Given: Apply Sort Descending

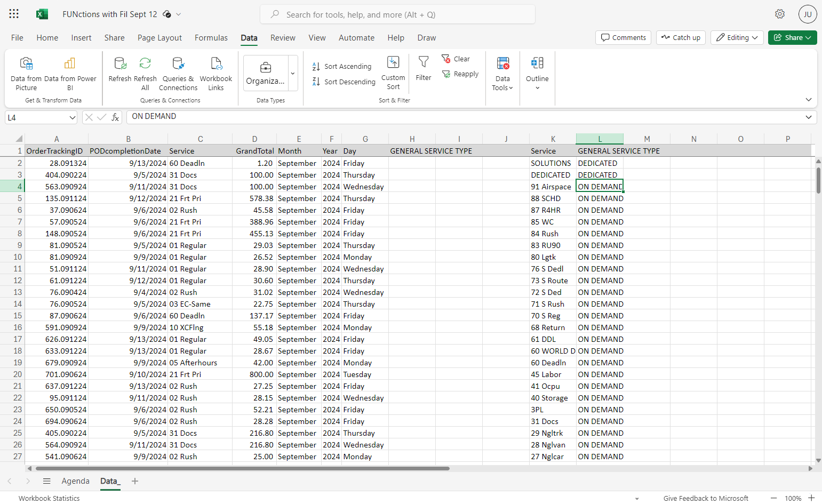Looking at the screenshot, I should [x=344, y=82].
